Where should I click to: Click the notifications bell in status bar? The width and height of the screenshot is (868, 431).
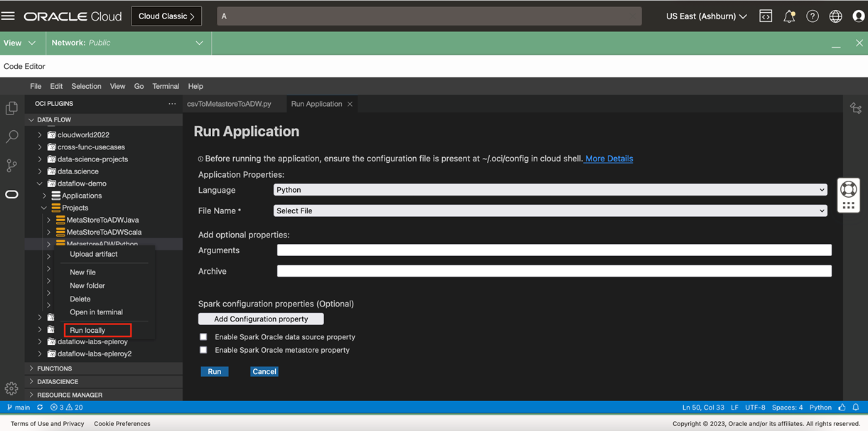coord(857,407)
